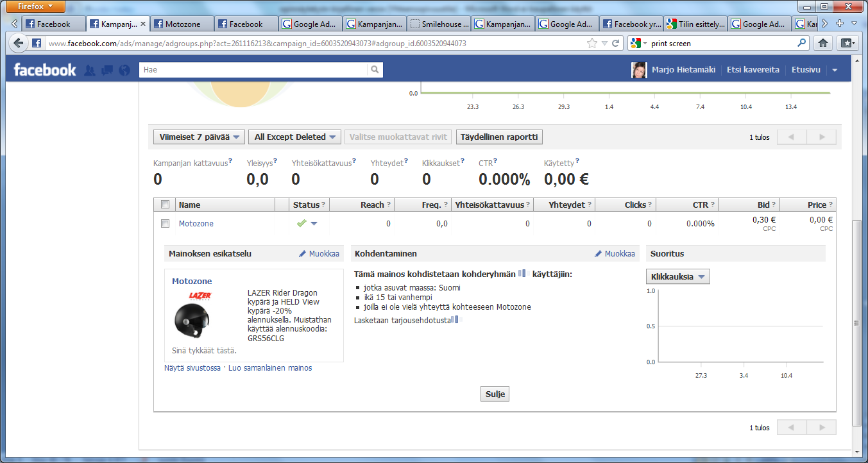Click next page arrow at bottom pager
The width and height of the screenshot is (868, 463).
pos(821,428)
